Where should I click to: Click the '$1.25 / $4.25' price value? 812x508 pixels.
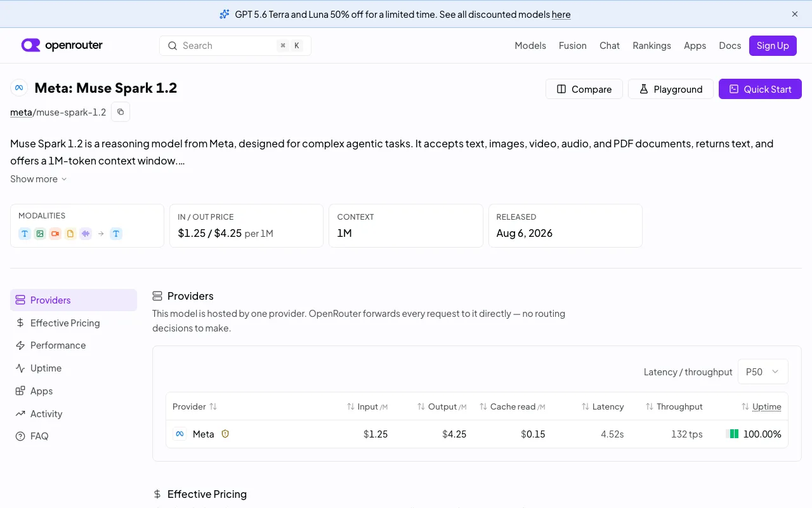click(x=210, y=233)
